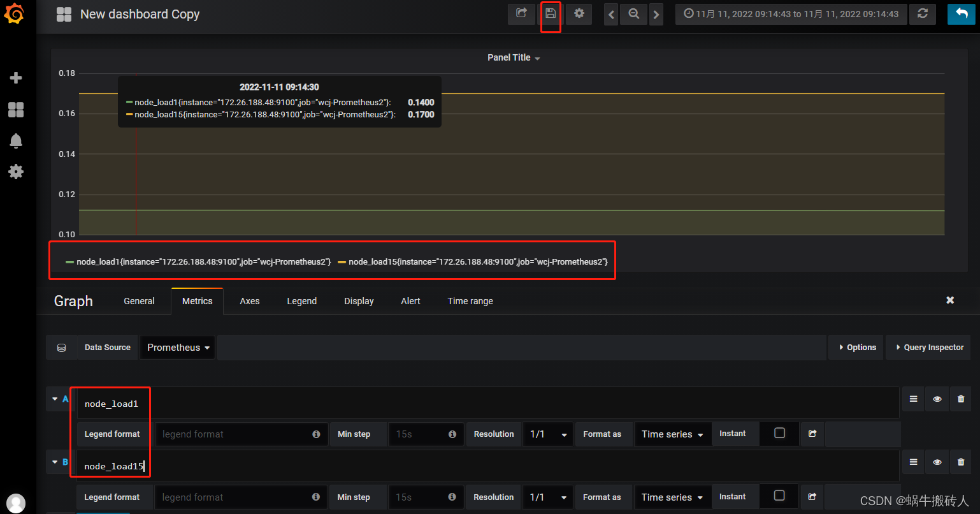
Task: Click the legend format input for query A
Action: tap(241, 434)
